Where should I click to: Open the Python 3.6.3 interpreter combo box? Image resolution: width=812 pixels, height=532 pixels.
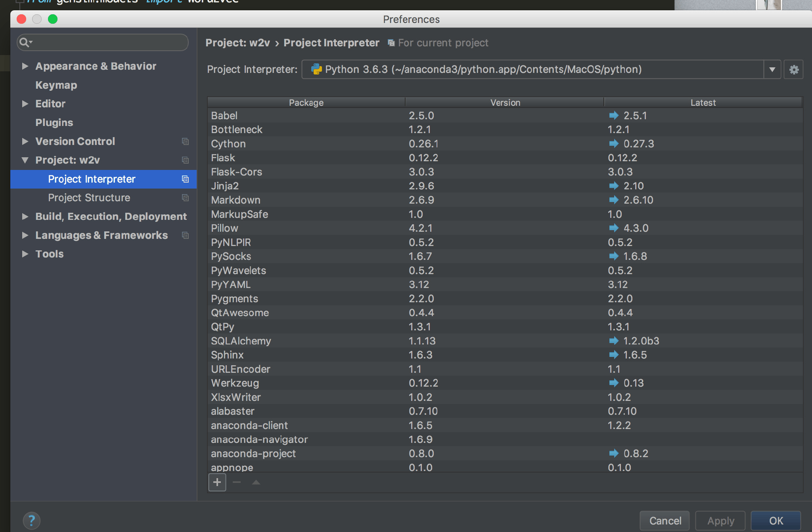(541, 70)
